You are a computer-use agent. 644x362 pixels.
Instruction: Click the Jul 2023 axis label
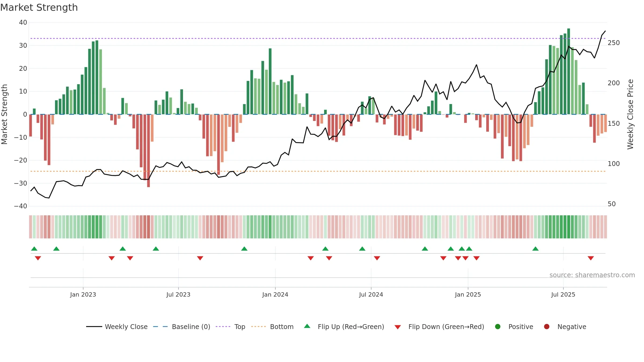[178, 294]
